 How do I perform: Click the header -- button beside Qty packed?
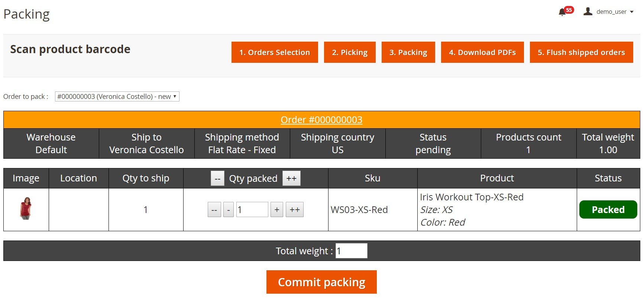217,178
